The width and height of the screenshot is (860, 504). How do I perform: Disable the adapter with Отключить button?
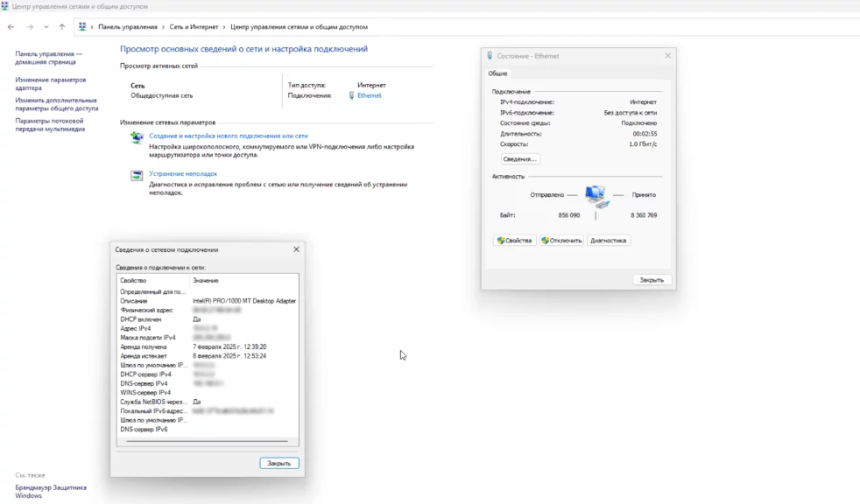click(561, 241)
